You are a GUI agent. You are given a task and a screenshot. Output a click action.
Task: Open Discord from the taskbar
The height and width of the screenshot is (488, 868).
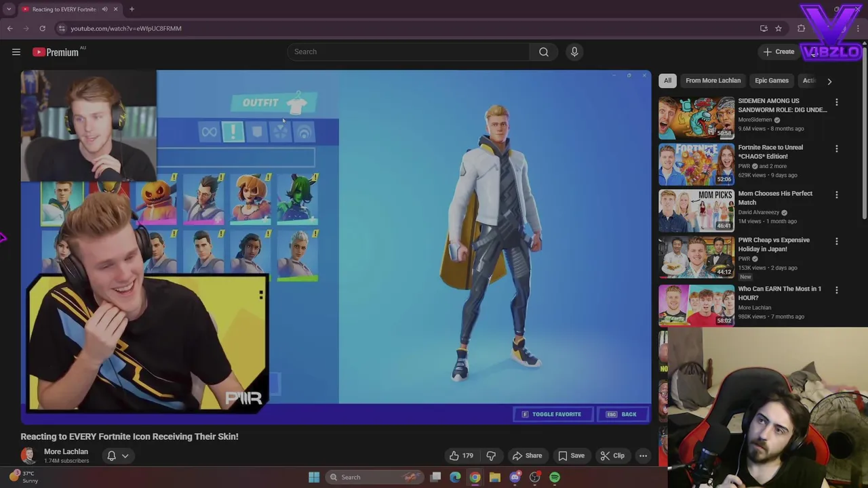pos(515,477)
